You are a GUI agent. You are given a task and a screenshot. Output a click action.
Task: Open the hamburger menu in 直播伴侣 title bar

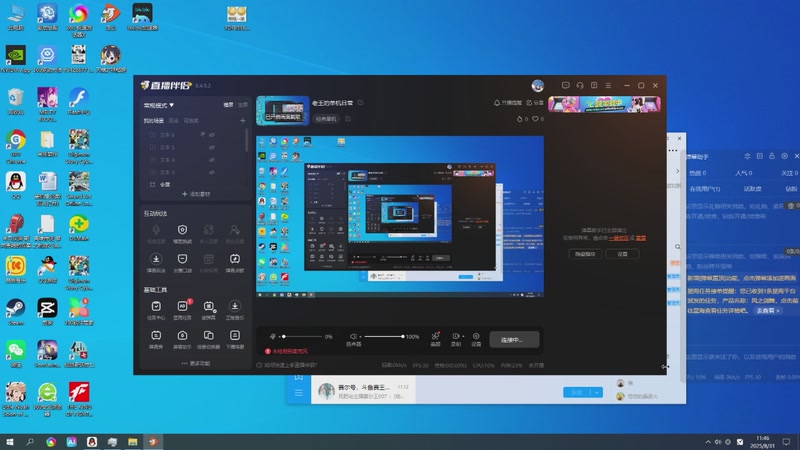click(x=608, y=85)
